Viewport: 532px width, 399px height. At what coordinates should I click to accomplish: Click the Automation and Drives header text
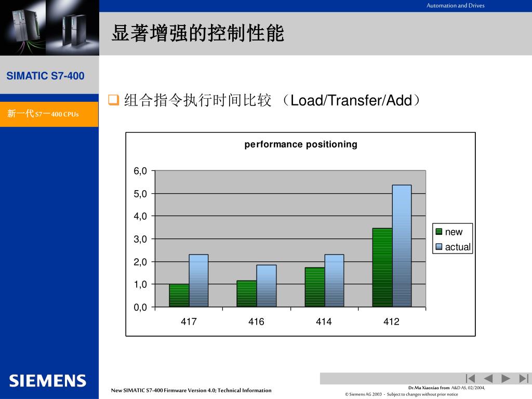pyautogui.click(x=455, y=5)
